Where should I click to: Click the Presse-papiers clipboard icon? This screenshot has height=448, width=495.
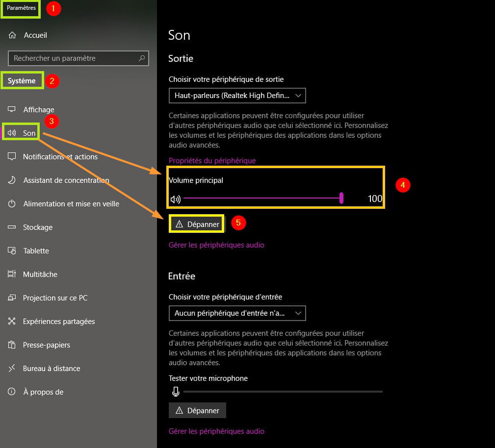(x=12, y=345)
